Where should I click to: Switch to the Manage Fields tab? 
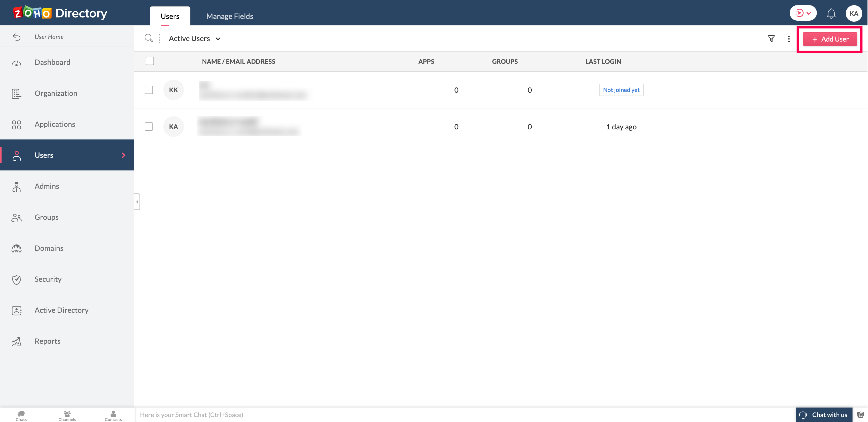pyautogui.click(x=230, y=15)
